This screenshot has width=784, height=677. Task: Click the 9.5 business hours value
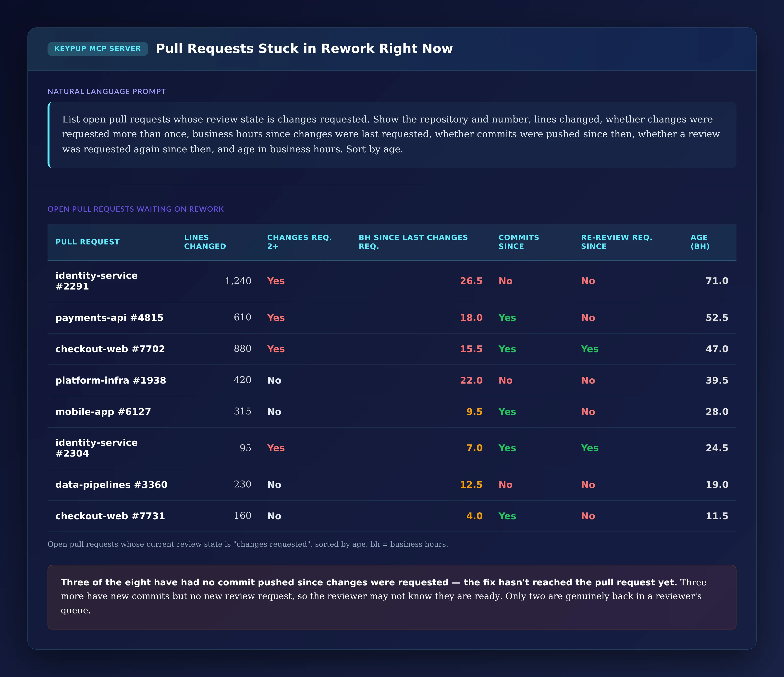475,412
